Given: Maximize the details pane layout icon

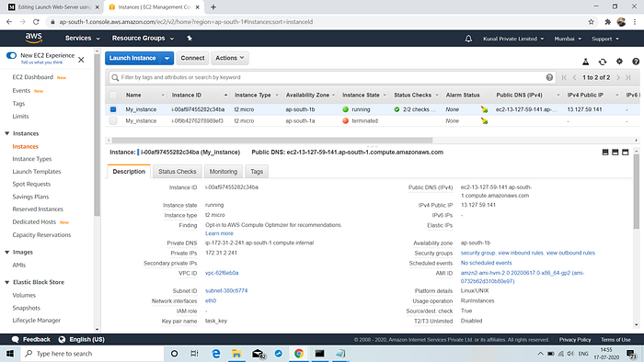Looking at the screenshot, I should (x=625, y=153).
